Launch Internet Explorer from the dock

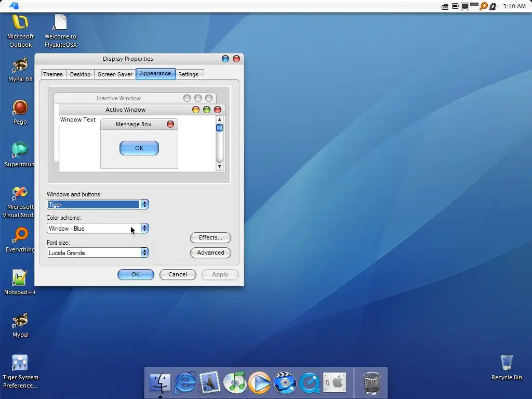click(x=185, y=383)
